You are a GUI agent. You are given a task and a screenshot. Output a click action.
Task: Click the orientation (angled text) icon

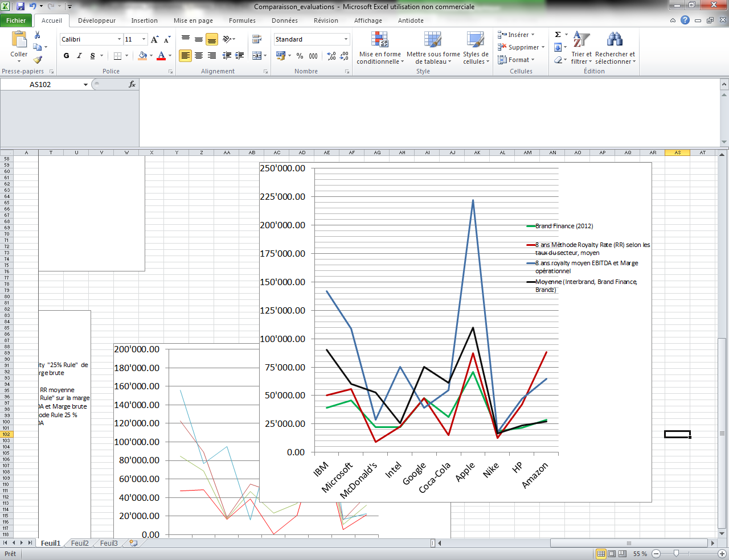227,39
